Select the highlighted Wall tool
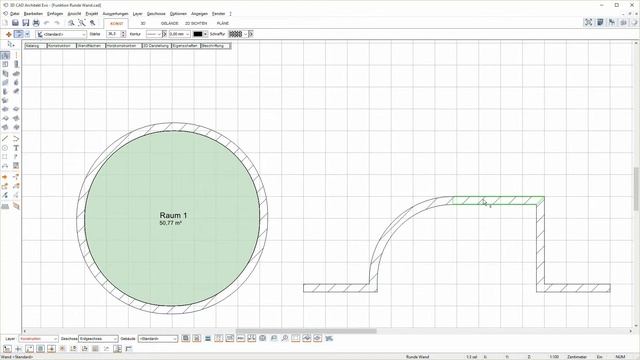This screenshot has width=640, height=360. tap(5, 56)
